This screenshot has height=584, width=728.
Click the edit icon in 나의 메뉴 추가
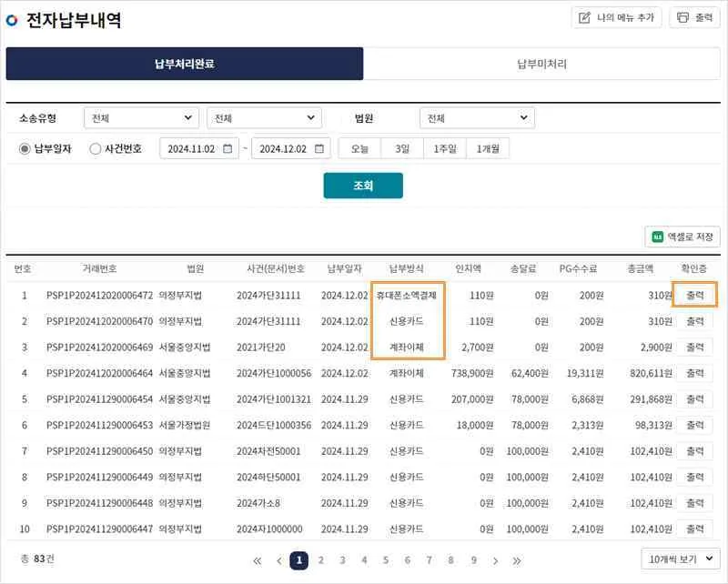click(x=584, y=17)
